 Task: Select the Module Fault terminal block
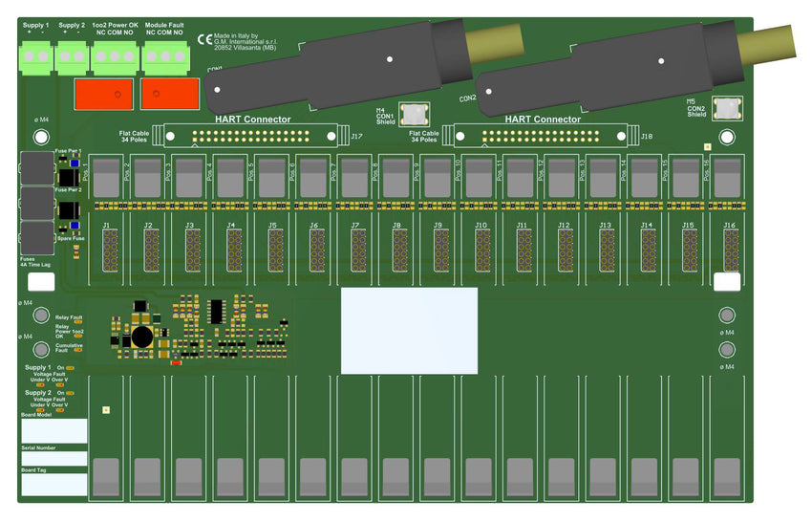click(164, 56)
